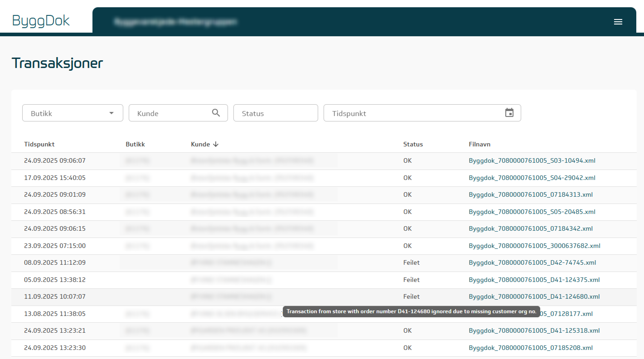Click the Status filter field
Viewport: 644px width, 359px height.
click(275, 113)
